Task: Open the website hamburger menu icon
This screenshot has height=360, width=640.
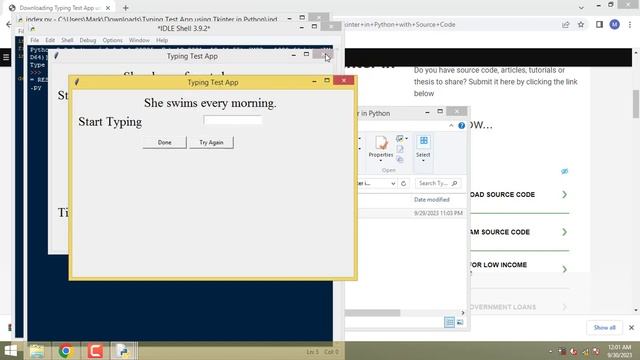Action: pos(6,57)
